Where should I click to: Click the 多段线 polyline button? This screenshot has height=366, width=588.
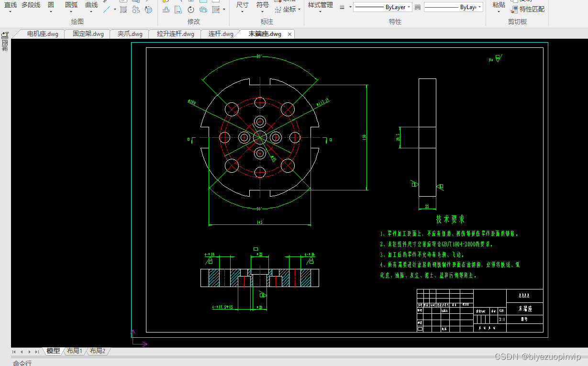click(31, 4)
